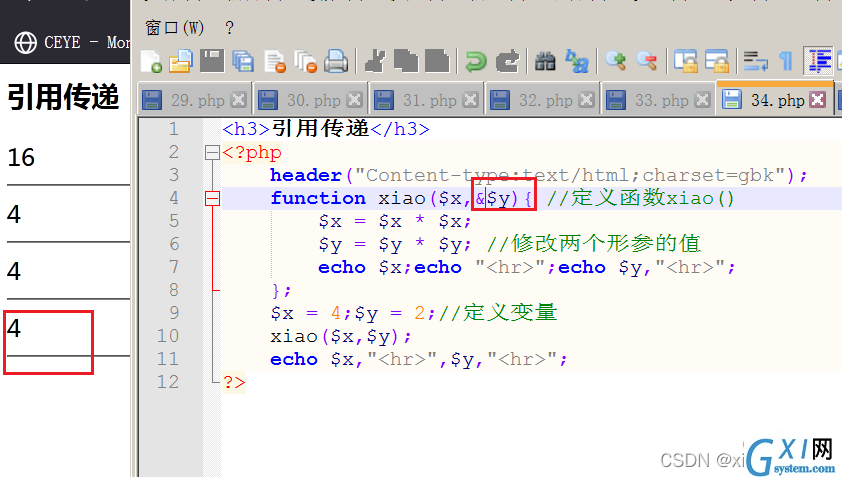
Task: Close the 34.php tab
Action: [x=818, y=100]
